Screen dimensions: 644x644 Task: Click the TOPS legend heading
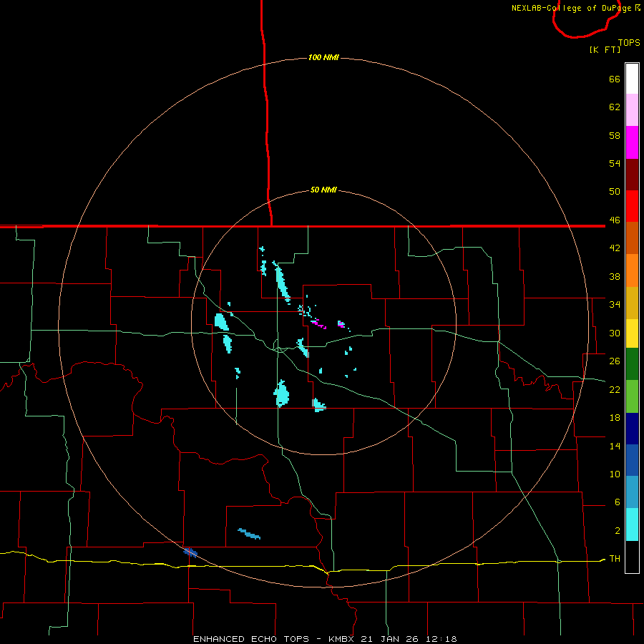coord(629,43)
